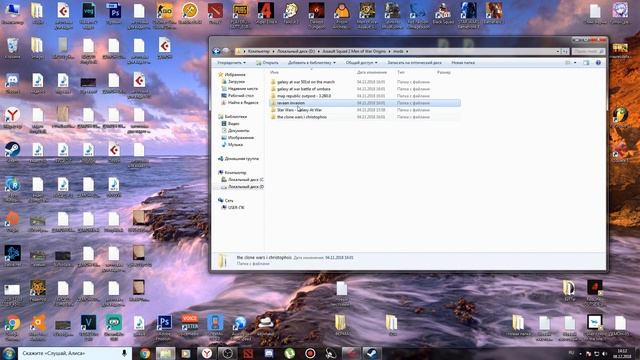Toggle the preview pane icon

pos(586,63)
